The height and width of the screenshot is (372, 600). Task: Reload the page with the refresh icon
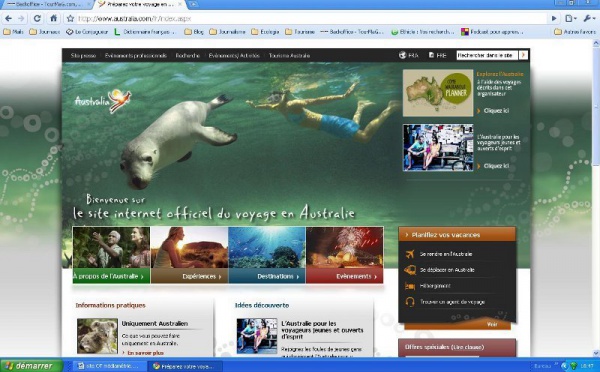37,18
